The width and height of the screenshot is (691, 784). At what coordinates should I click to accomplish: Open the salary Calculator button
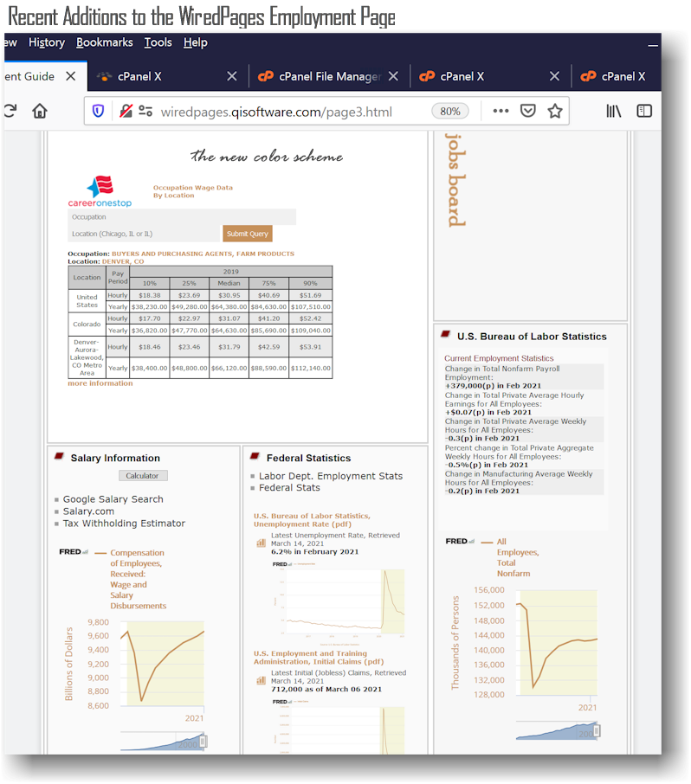tap(143, 475)
